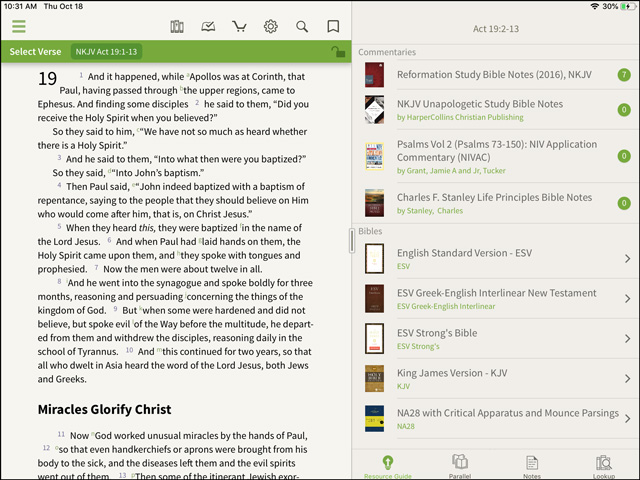Open the hamburger main menu
The image size is (640, 480).
[x=19, y=27]
